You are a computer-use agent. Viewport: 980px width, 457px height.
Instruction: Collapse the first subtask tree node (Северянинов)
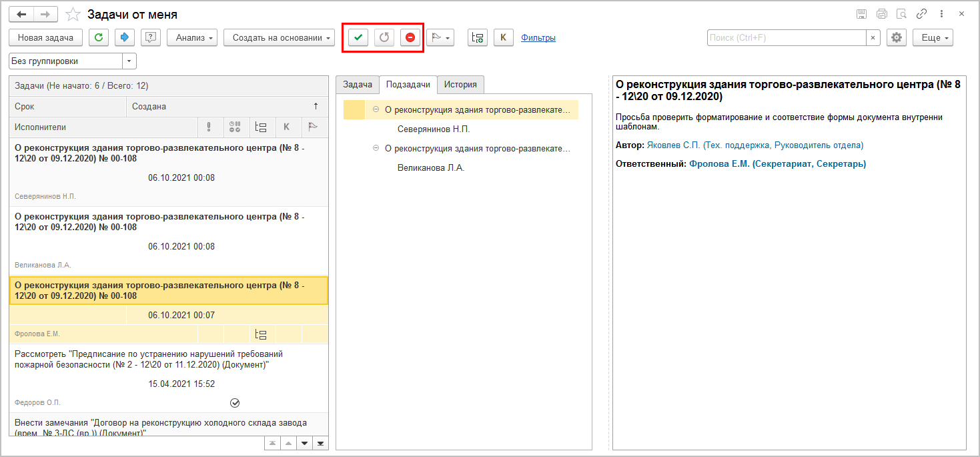(376, 110)
